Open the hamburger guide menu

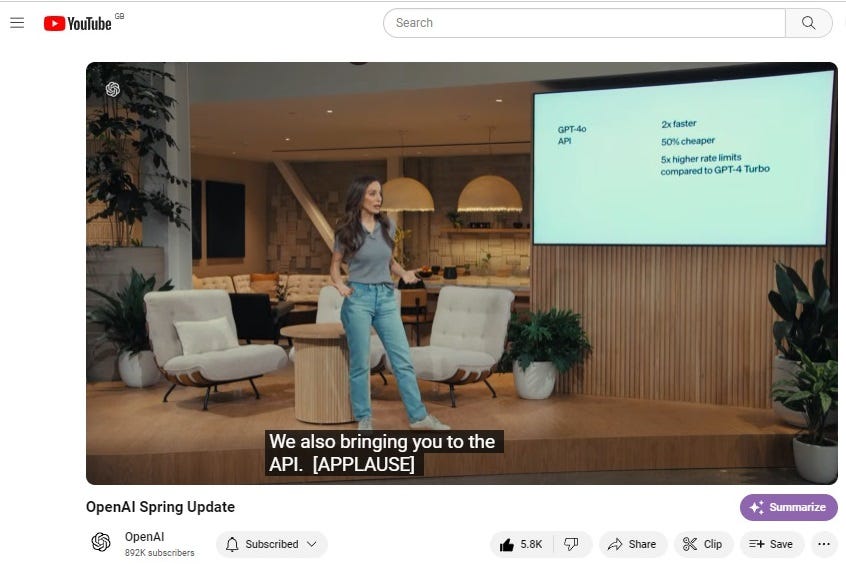coord(17,23)
